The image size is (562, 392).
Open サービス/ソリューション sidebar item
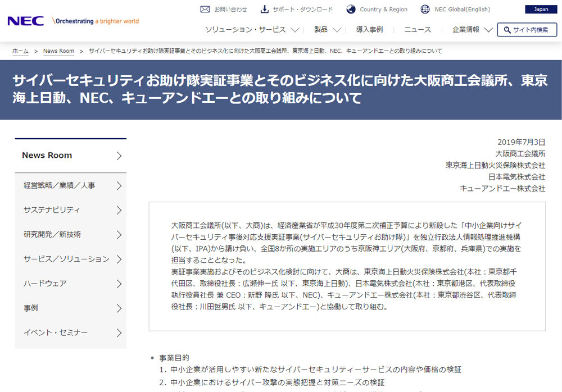pyautogui.click(x=66, y=259)
